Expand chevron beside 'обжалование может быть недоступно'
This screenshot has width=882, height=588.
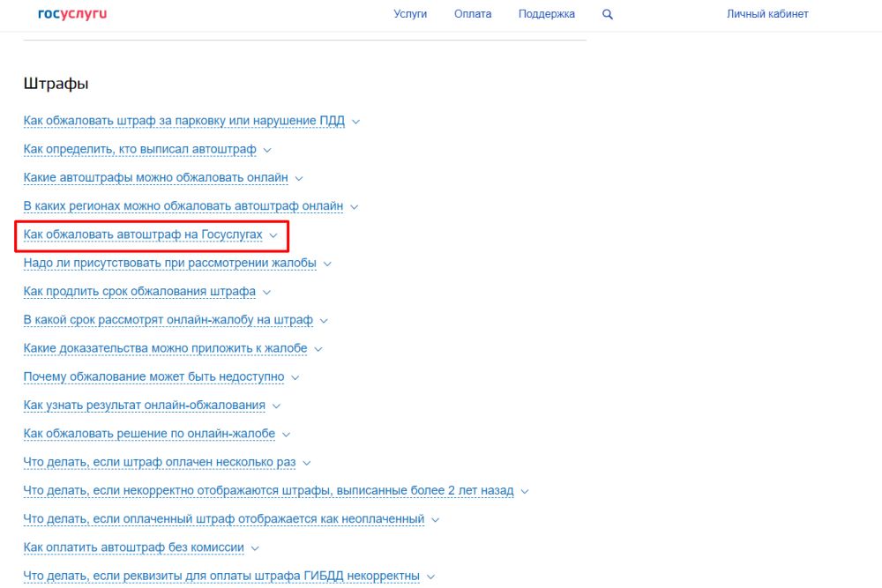[295, 378]
